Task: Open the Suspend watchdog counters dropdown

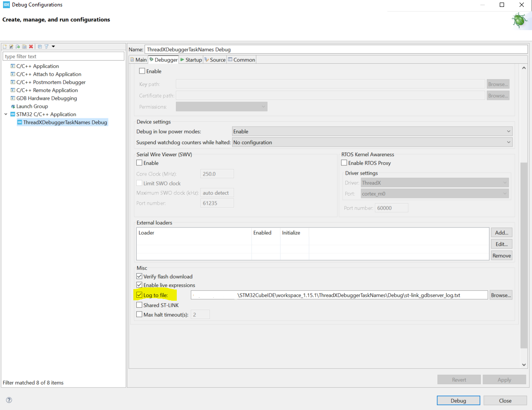Action: coord(508,142)
